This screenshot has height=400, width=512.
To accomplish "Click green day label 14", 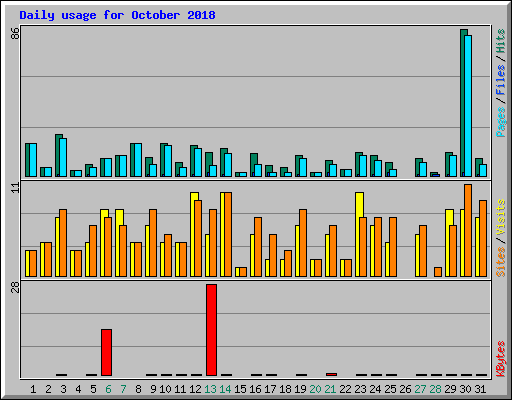I will 225,389.
